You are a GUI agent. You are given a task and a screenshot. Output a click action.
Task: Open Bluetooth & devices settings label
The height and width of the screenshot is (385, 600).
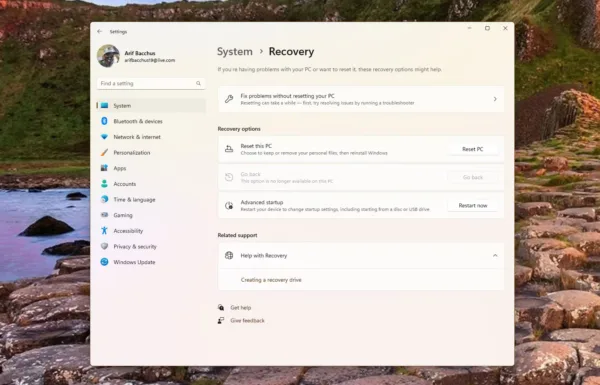[138, 121]
